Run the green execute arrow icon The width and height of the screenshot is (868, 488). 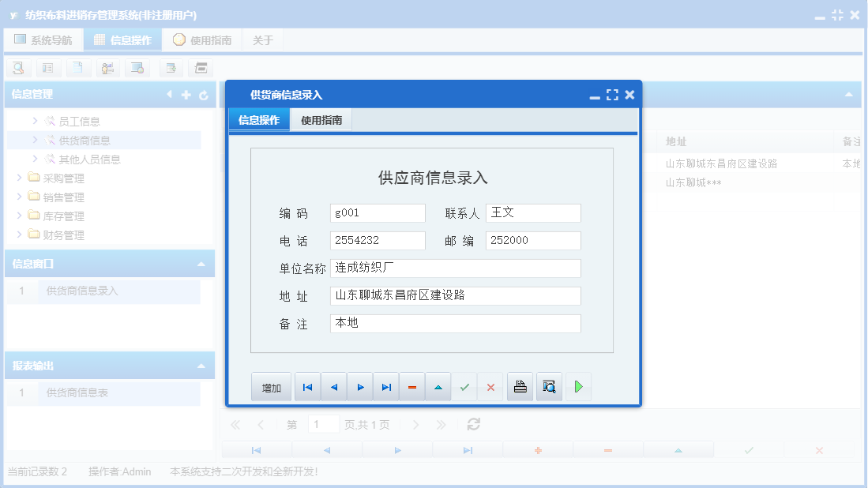pyautogui.click(x=578, y=386)
